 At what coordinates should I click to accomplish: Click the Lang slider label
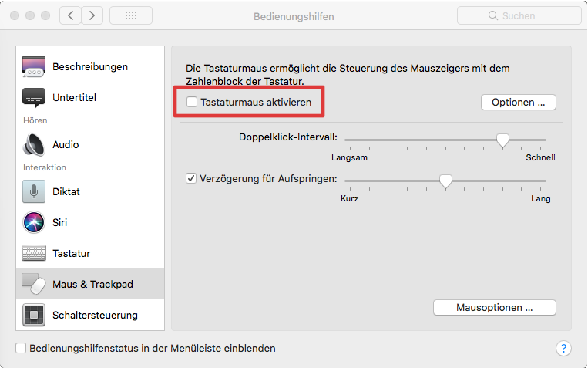(x=541, y=198)
